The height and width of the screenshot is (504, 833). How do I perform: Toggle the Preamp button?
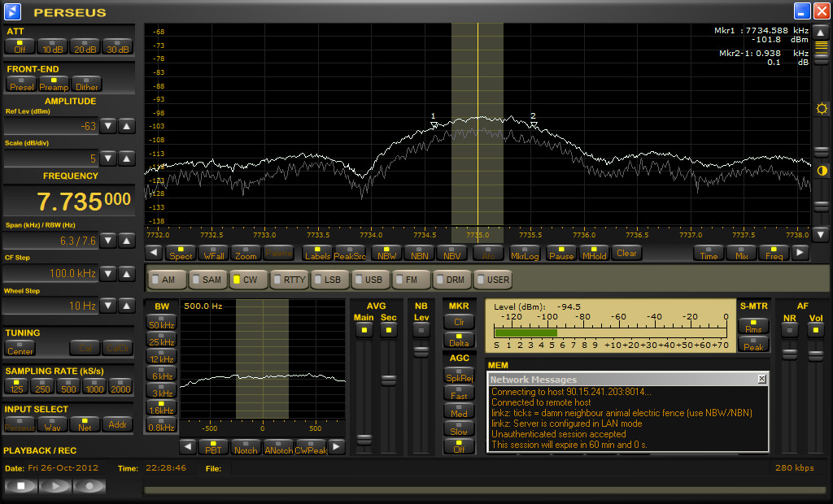click(x=54, y=84)
